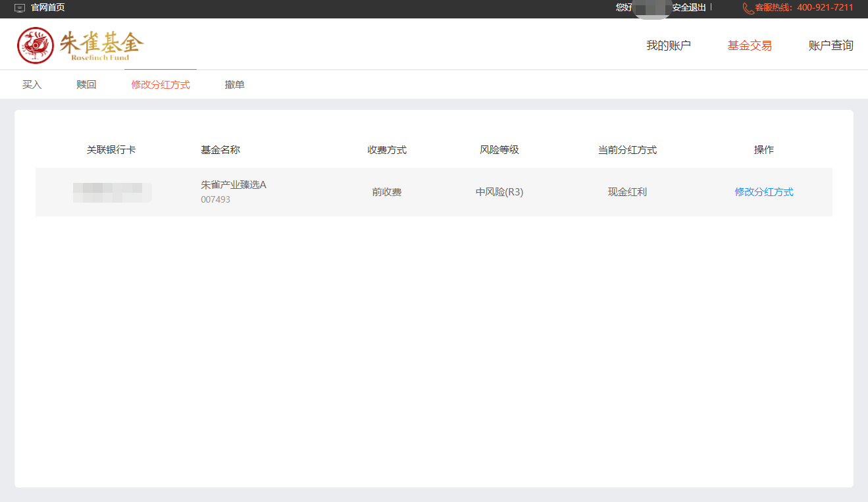Viewport: 868px width, 502px height.
Task: Click the 收费方式 column header
Action: click(x=387, y=150)
